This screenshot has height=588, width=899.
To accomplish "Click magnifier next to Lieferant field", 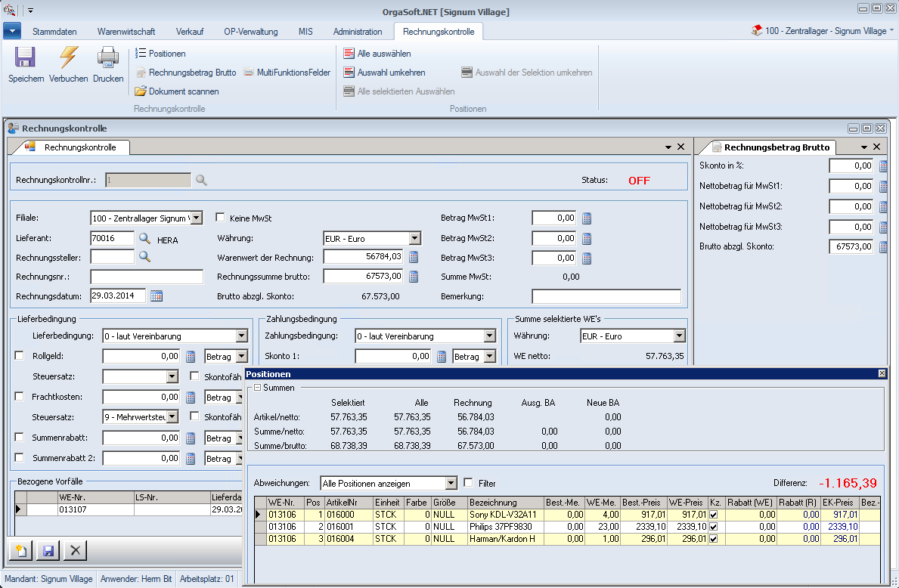I will (x=144, y=238).
